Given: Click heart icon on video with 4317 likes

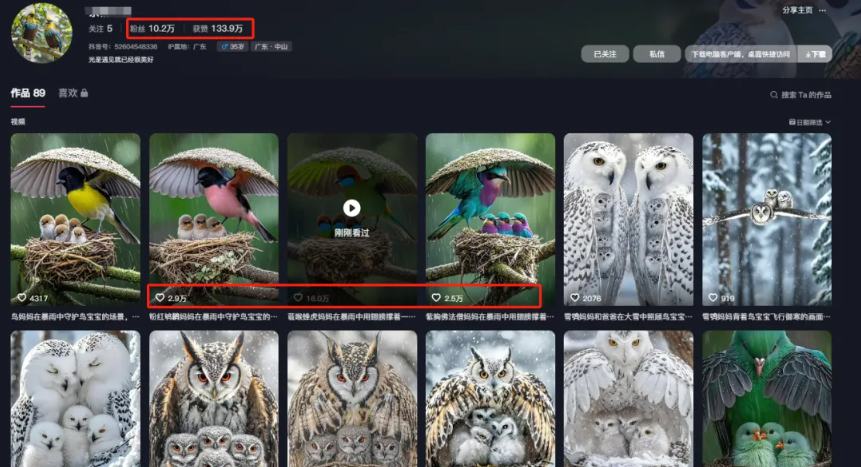Looking at the screenshot, I should tap(22, 298).
